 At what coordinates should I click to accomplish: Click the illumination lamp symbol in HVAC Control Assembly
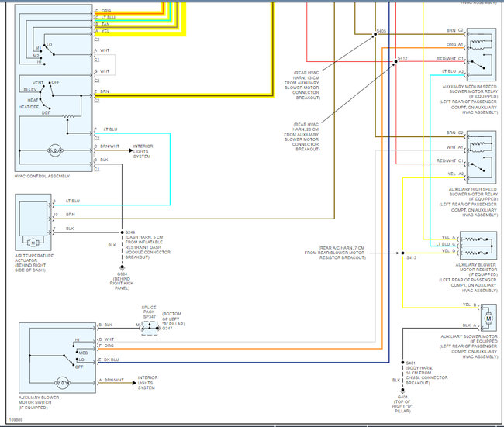pos(55,150)
